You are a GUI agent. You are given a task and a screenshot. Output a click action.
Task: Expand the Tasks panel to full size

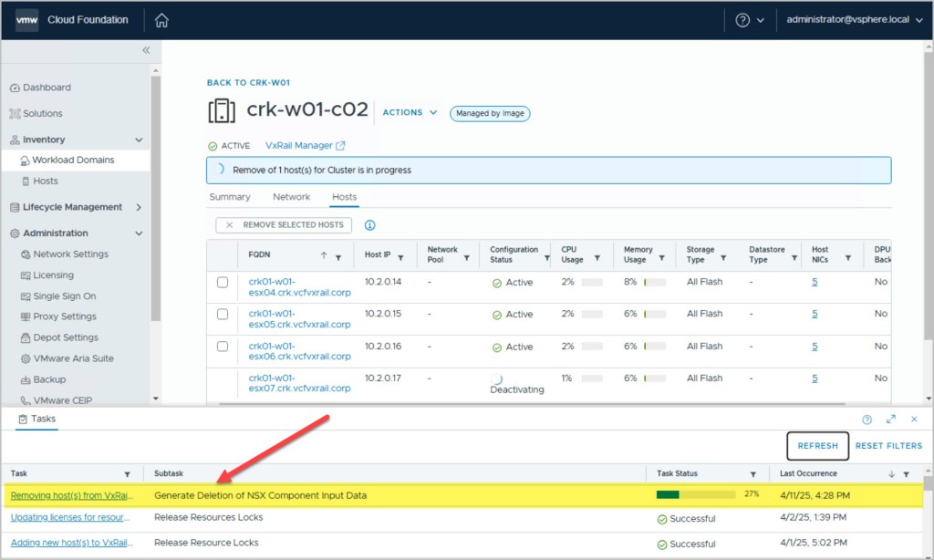(891, 420)
